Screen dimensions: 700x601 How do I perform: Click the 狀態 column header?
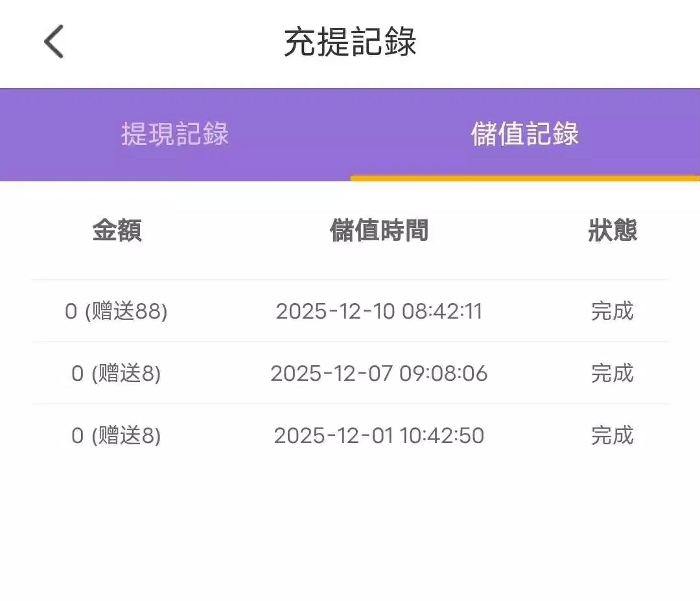pyautogui.click(x=612, y=231)
